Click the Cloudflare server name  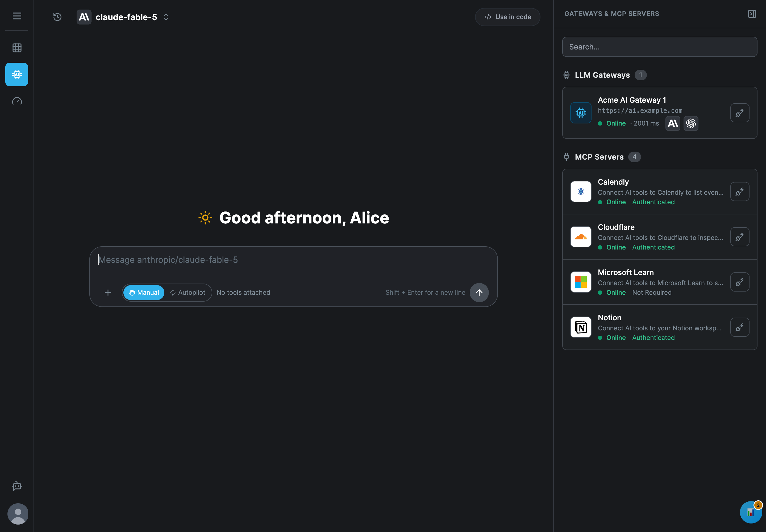616,227
